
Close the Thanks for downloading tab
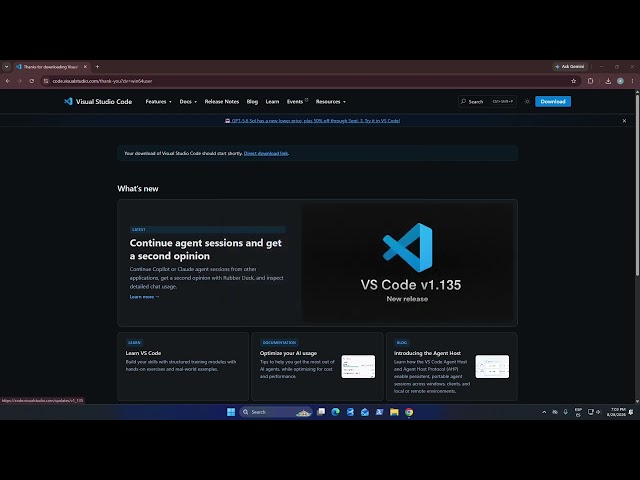click(85, 67)
